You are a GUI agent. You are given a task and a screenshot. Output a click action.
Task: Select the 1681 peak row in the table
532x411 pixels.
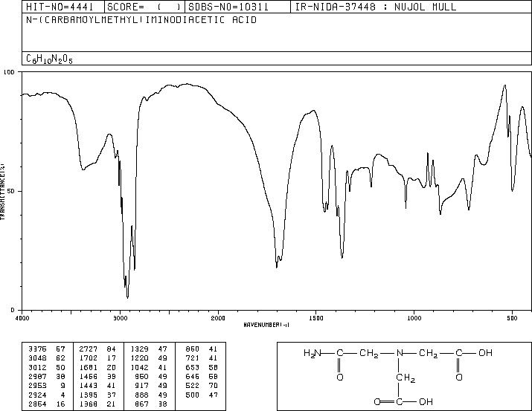97,368
